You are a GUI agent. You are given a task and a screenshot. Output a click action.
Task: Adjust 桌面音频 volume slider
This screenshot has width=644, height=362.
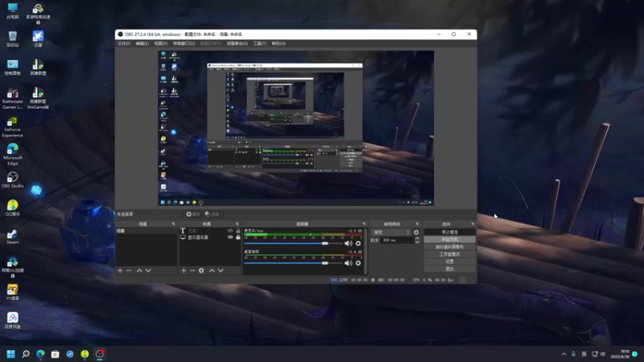pos(293,263)
